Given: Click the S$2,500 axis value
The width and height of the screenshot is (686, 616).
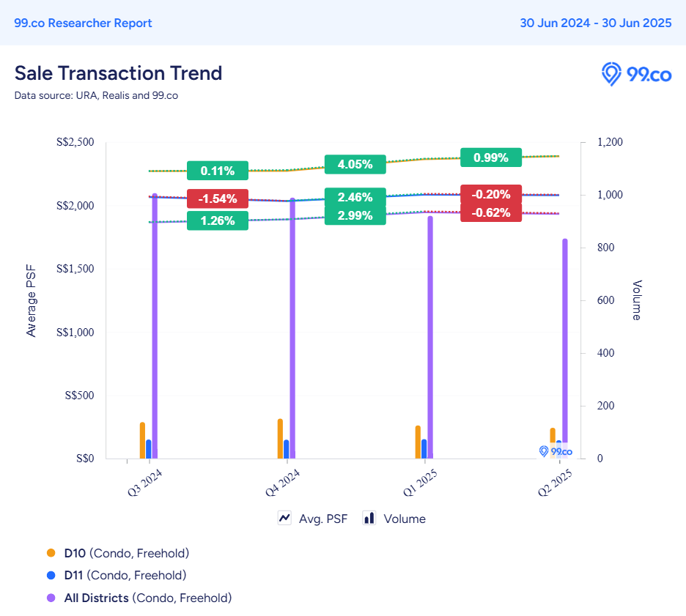Looking at the screenshot, I should click(75, 142).
